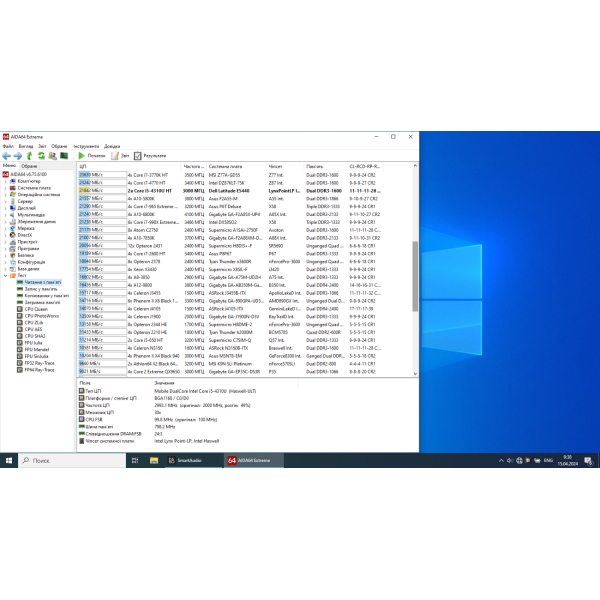The height and width of the screenshot is (600, 600).
Task: Select the 4x Core i7-3770K HT row
Action: tap(230, 175)
